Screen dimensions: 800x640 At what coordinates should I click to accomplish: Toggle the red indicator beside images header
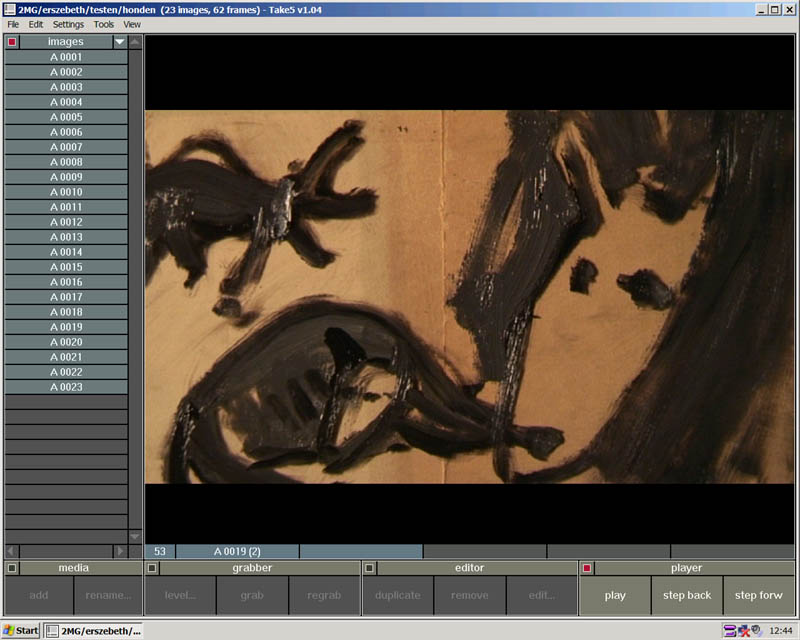(11, 42)
